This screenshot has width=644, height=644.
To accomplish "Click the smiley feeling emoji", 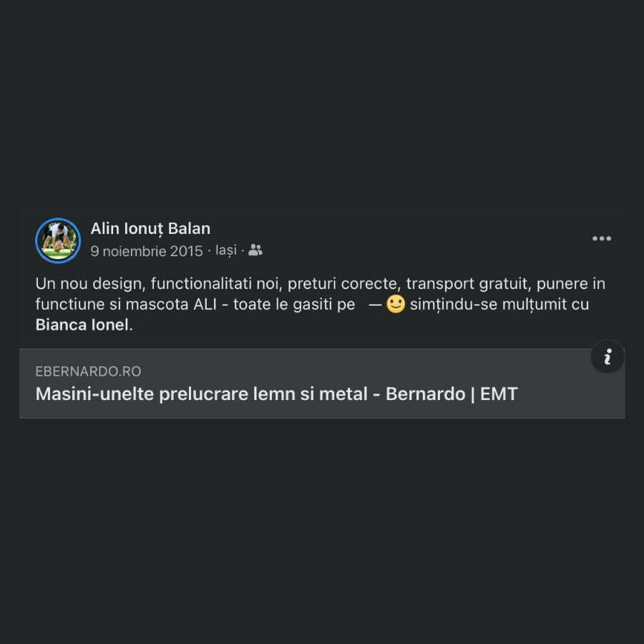I will [x=396, y=304].
